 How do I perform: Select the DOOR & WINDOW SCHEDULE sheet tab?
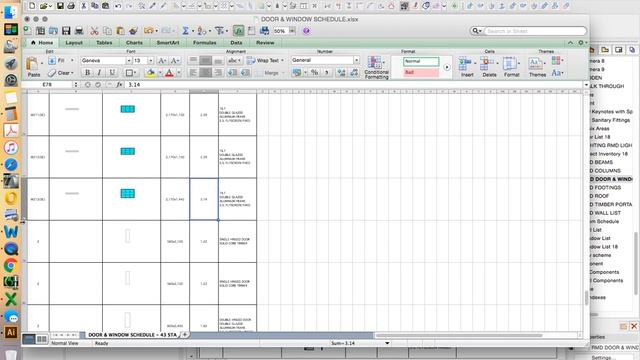(x=132, y=335)
